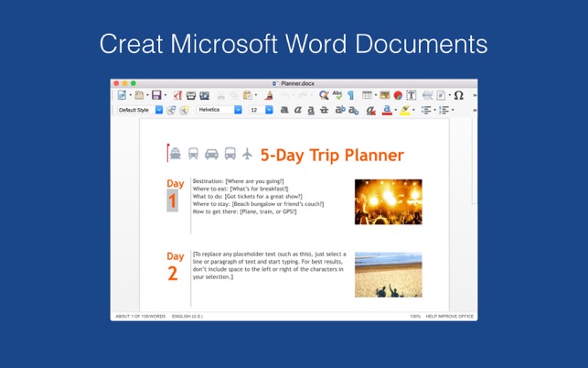This screenshot has width=588, height=368.
Task: Open the font size dropdown arrow
Action: coord(269,110)
